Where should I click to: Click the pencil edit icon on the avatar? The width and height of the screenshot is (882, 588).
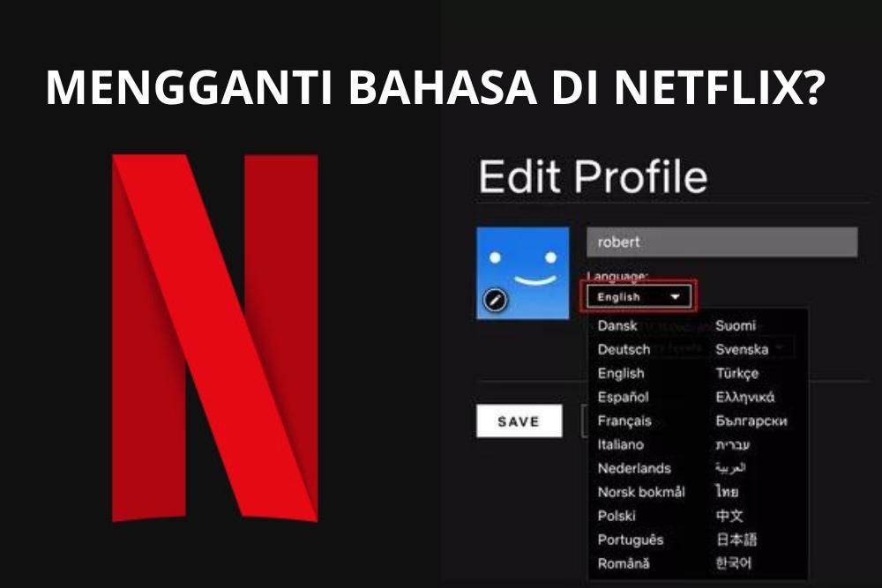(x=495, y=301)
